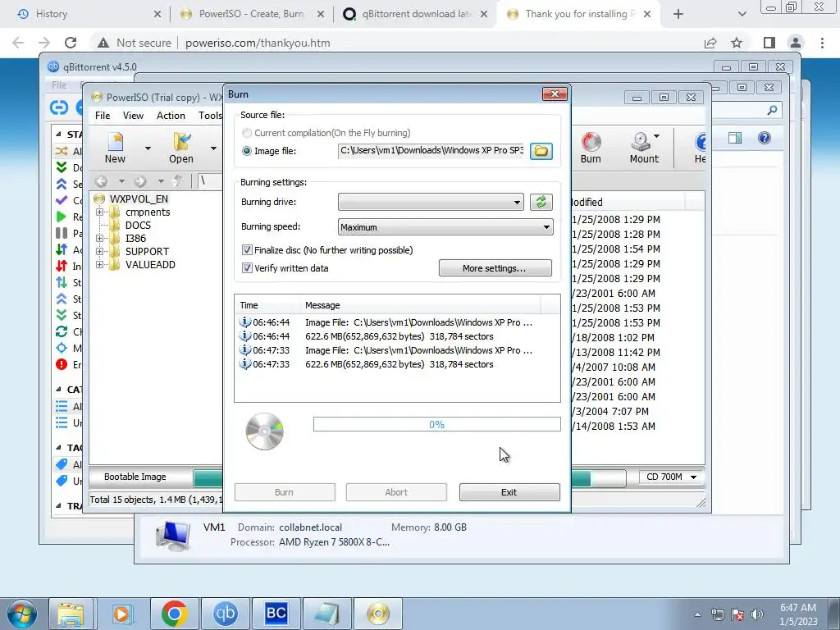This screenshot has width=840, height=630.
Task: Open the Windows Start menu
Action: (x=21, y=614)
